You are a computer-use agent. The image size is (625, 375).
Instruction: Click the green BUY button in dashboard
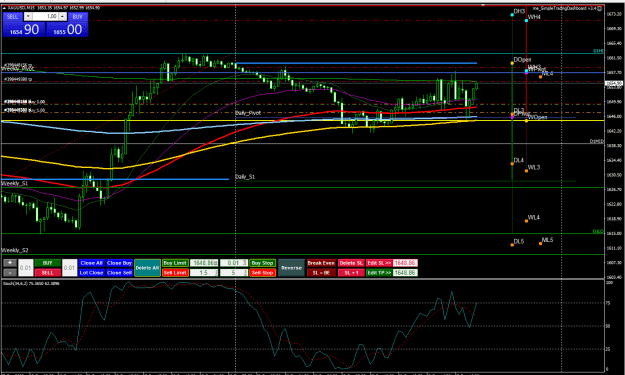(47, 263)
